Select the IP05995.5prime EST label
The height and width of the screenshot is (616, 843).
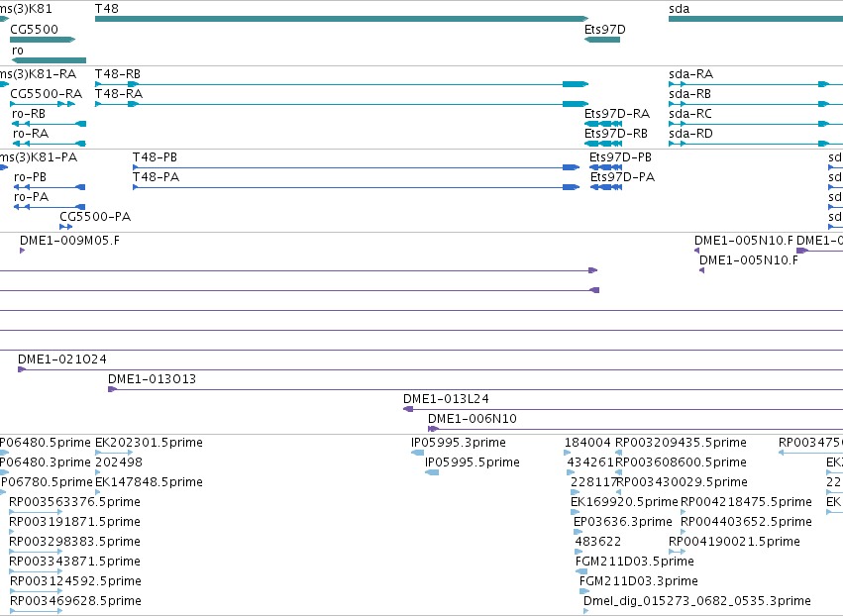(473, 462)
